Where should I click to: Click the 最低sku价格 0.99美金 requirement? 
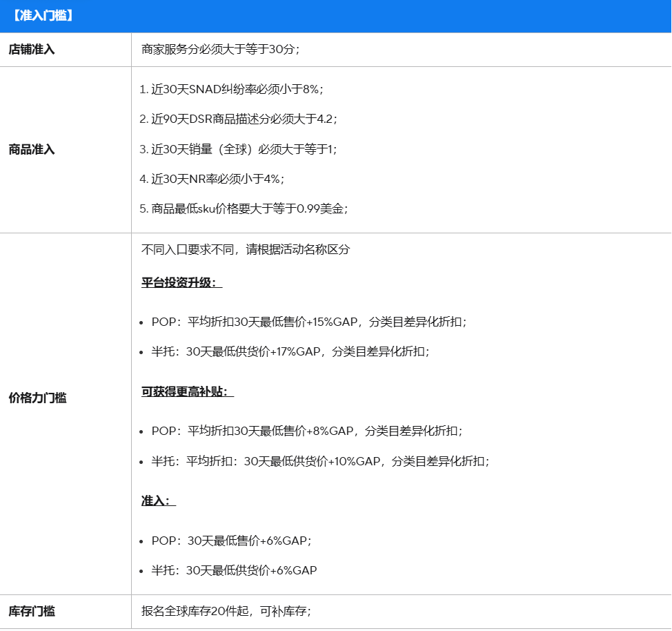244,208
